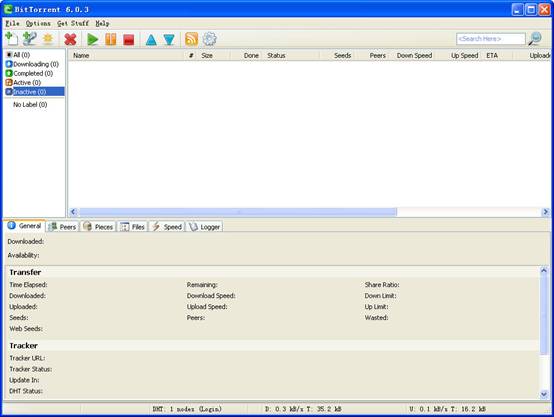Sort by the Size column header

tap(214, 55)
